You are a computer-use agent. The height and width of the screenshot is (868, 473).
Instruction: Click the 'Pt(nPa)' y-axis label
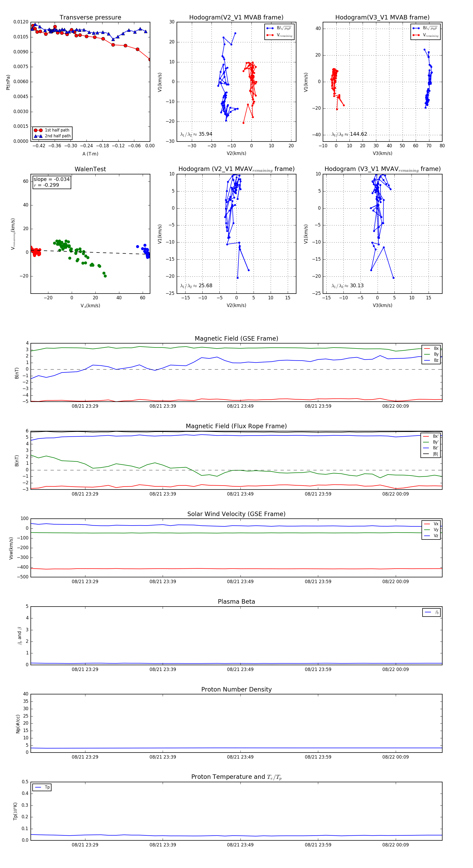(x=8, y=82)
